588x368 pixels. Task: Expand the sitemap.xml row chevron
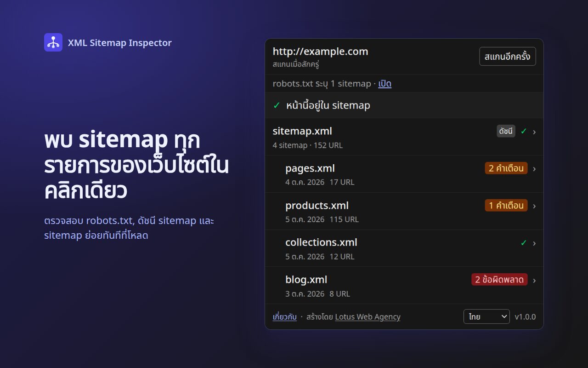pos(534,132)
